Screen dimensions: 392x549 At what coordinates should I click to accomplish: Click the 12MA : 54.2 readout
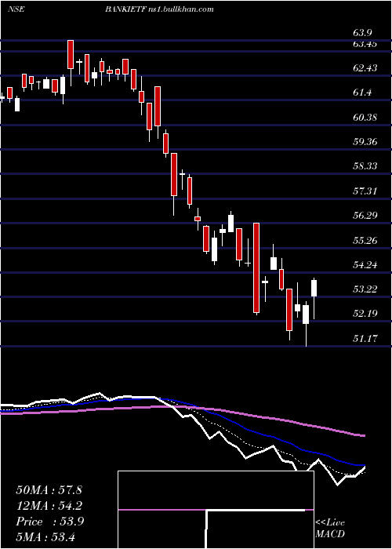tap(49, 506)
